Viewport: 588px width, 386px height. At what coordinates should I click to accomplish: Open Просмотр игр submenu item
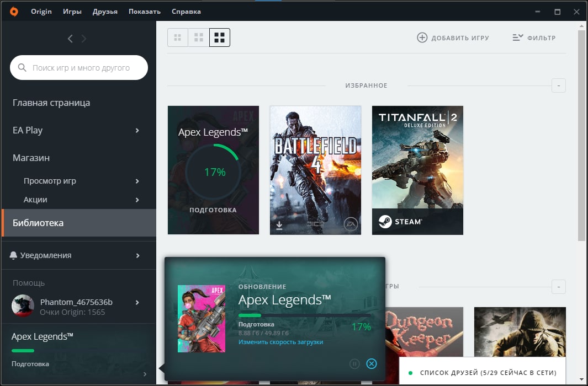50,181
